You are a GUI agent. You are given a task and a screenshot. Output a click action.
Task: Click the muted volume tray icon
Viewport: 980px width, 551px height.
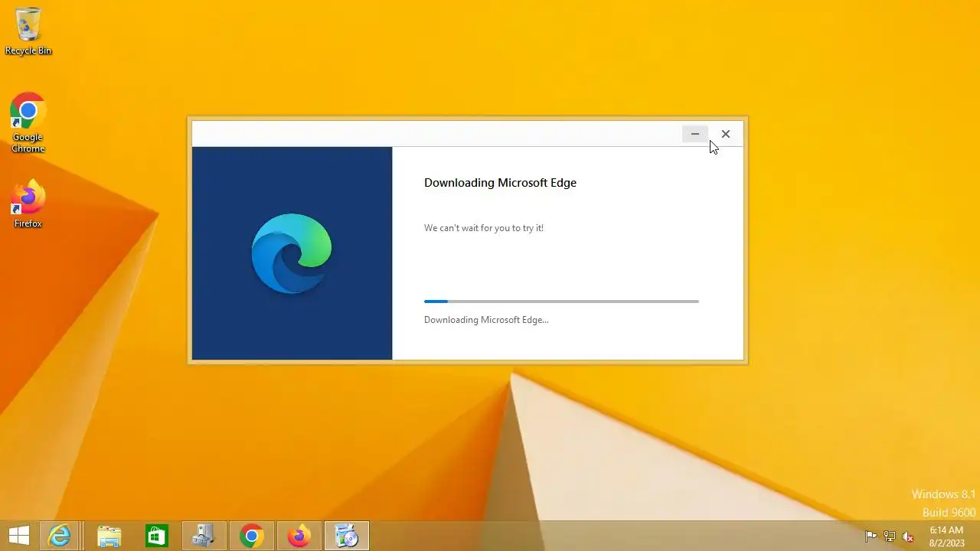[908, 536]
